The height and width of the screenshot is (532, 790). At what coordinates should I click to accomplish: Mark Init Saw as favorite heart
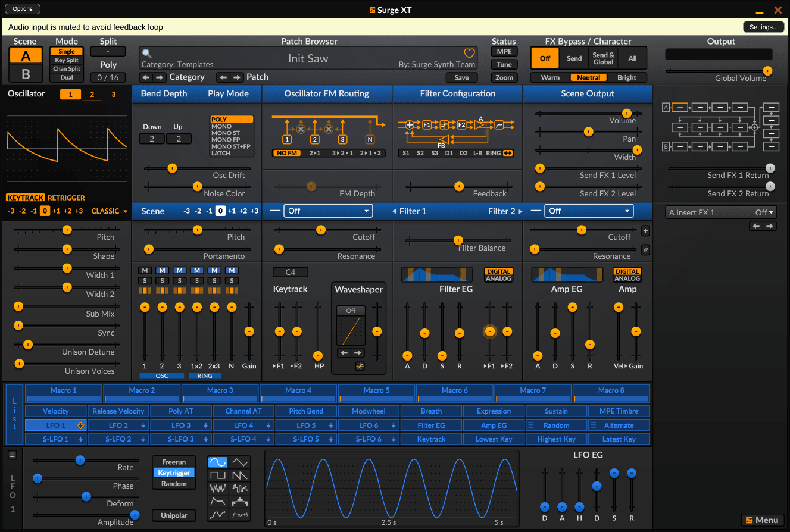point(469,54)
